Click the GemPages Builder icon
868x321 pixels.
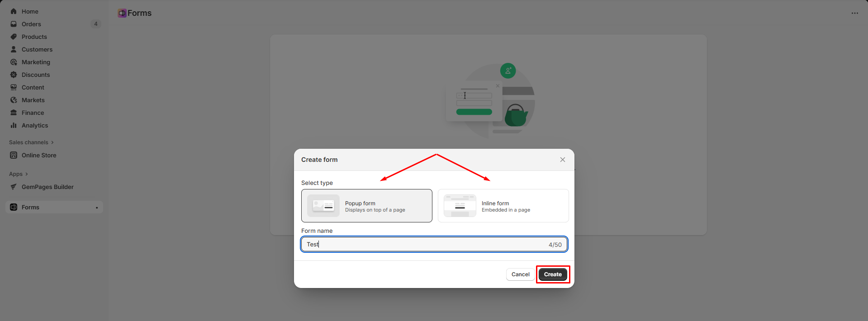(14, 187)
